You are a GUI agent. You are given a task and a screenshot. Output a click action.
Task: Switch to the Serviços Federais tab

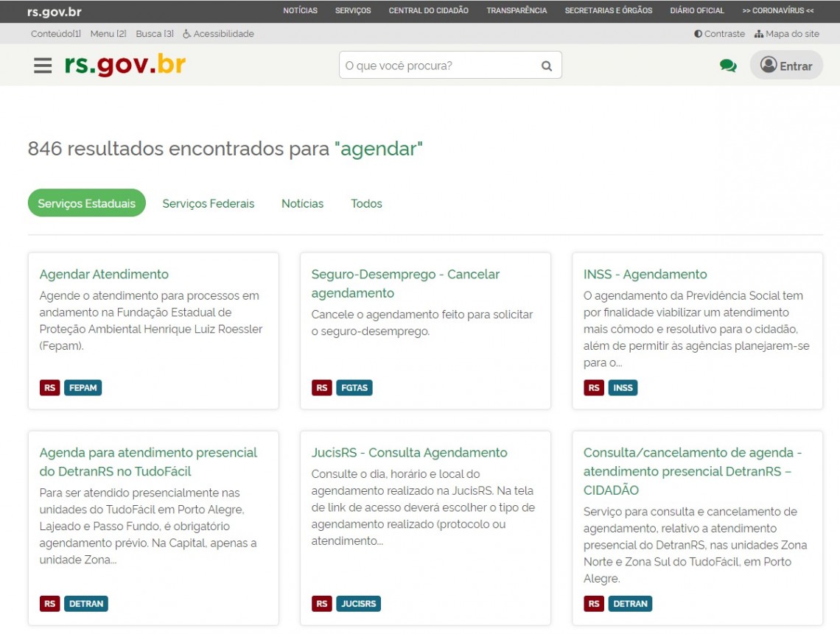[x=209, y=204]
